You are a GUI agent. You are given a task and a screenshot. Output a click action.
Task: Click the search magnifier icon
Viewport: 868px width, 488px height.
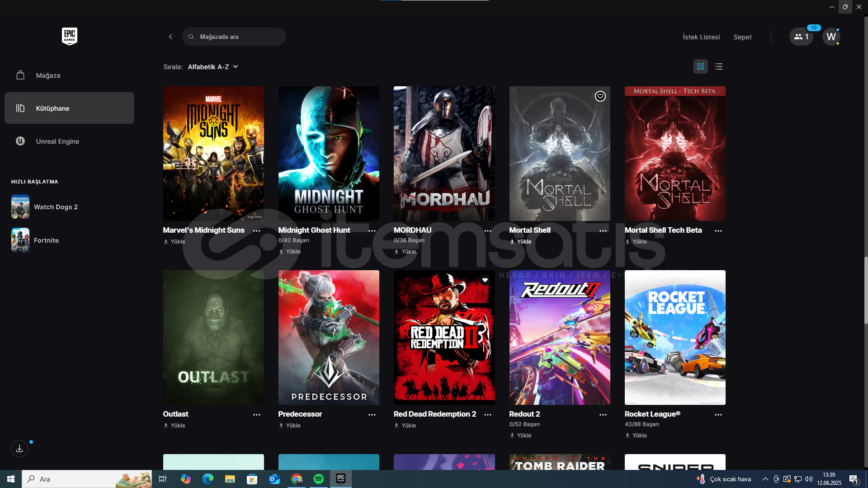191,37
